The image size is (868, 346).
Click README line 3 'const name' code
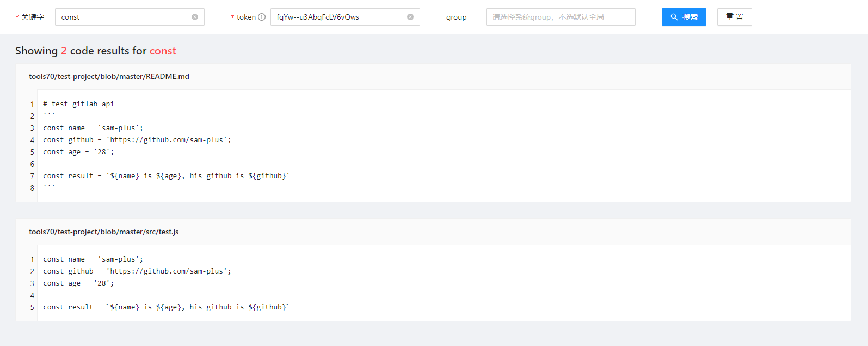click(x=93, y=128)
